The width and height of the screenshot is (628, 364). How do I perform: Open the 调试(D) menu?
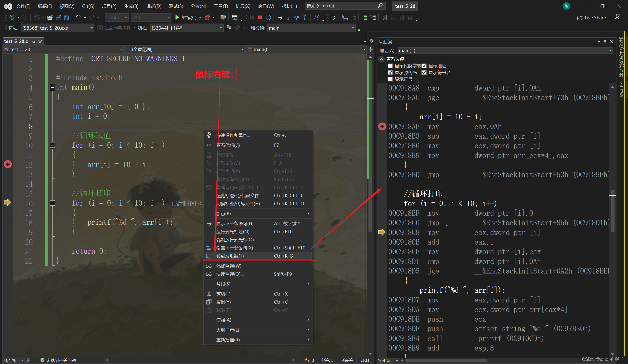coord(154,6)
